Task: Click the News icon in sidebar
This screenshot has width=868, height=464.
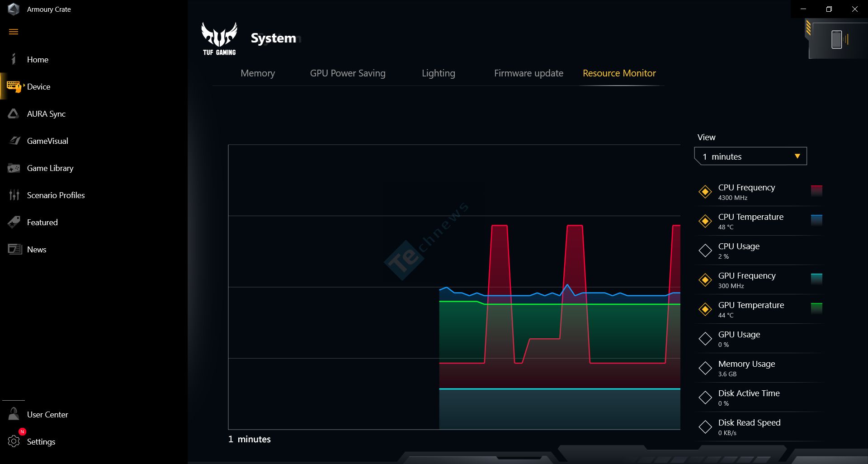Action: pyautogui.click(x=14, y=249)
